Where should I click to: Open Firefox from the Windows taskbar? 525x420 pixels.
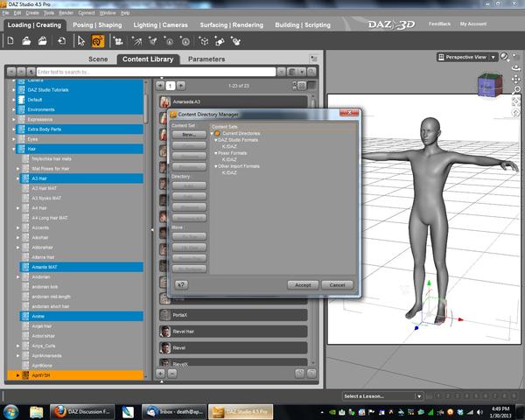[61, 409]
